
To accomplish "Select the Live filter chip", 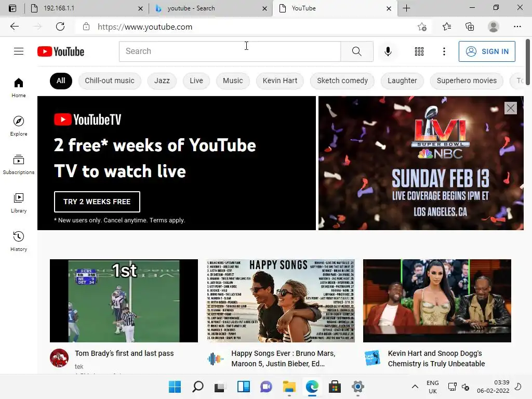I will tap(196, 81).
